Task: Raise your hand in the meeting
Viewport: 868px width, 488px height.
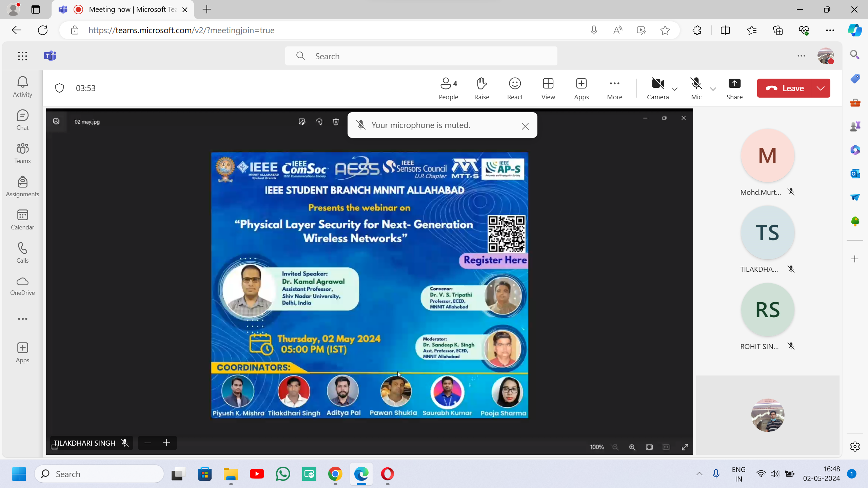Action: [481, 88]
